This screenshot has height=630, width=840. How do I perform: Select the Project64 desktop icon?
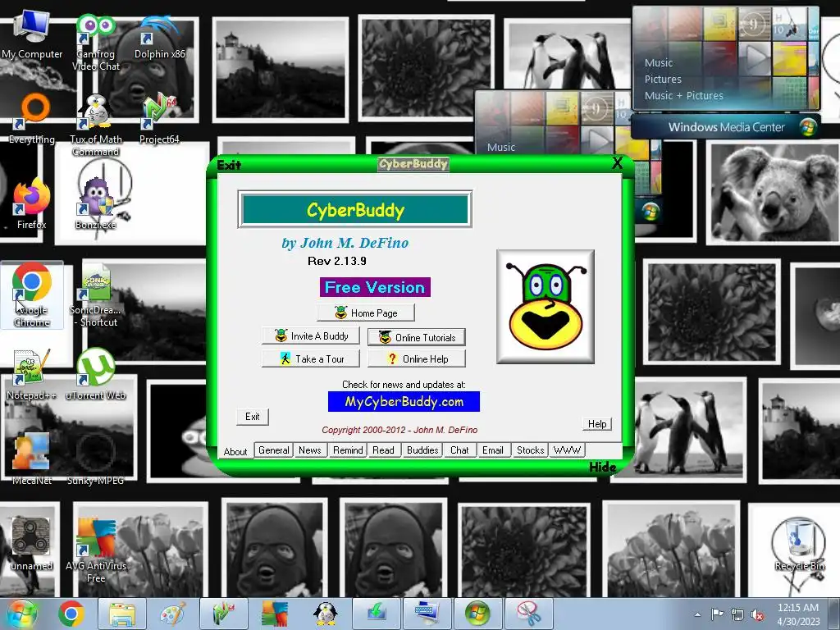pyautogui.click(x=159, y=120)
